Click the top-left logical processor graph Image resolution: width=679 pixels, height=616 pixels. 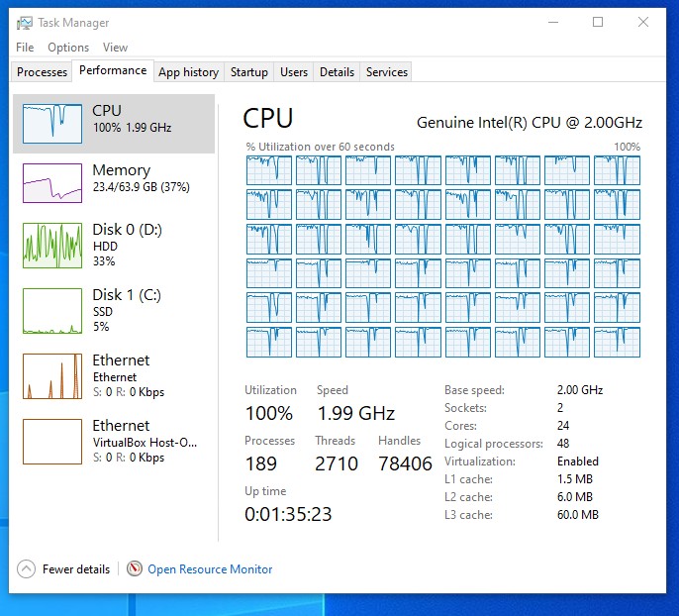coord(269,170)
